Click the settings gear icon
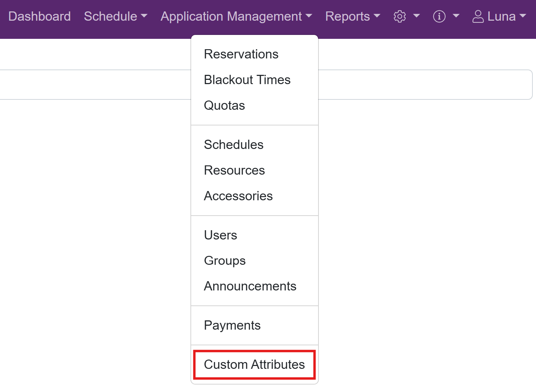 pos(399,16)
